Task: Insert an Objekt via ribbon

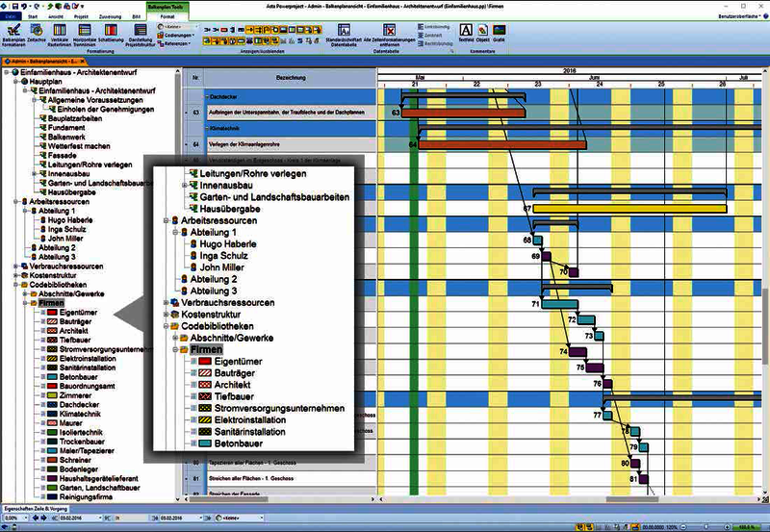Action: 482,33
